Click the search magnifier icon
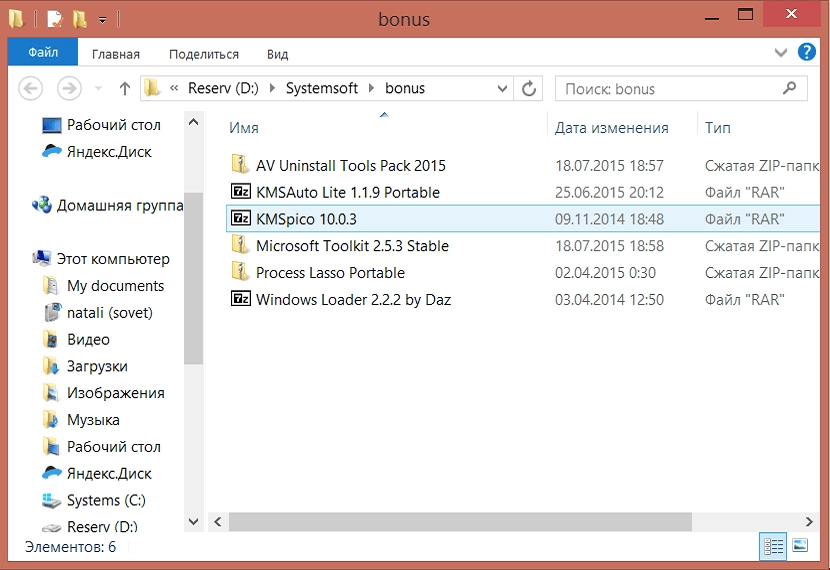Image resolution: width=830 pixels, height=570 pixels. click(x=789, y=88)
